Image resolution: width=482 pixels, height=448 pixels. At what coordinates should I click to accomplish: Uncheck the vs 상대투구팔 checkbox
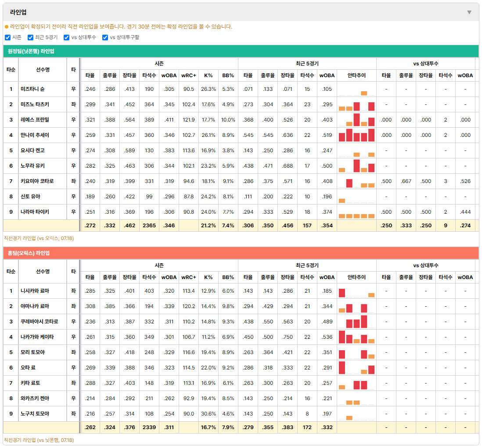pos(105,37)
